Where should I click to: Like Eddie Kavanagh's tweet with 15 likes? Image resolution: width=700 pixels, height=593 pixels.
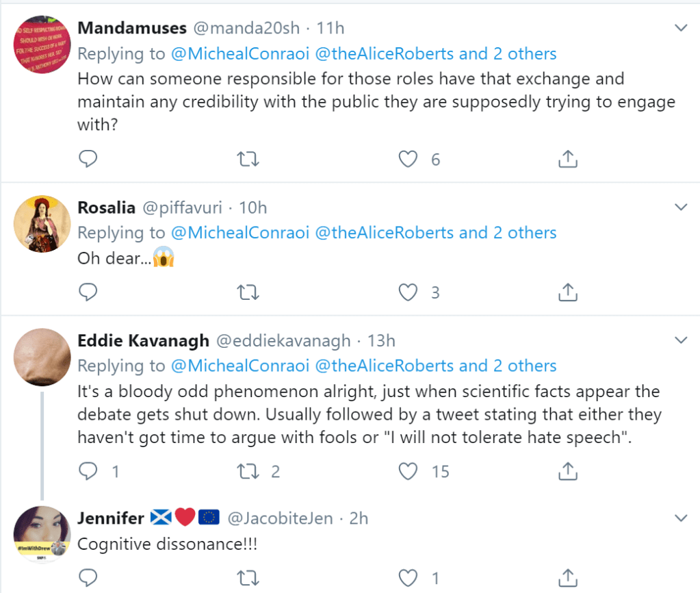pyautogui.click(x=409, y=471)
